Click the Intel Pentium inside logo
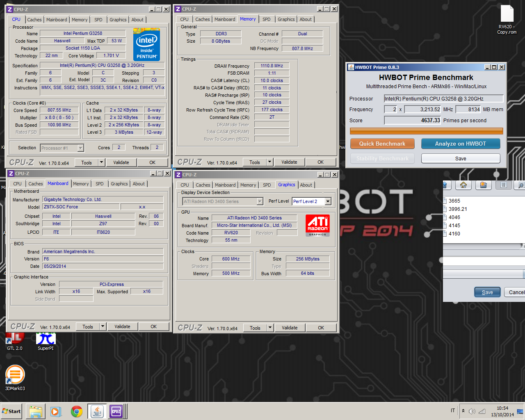The width and height of the screenshot is (525, 420). click(x=146, y=45)
